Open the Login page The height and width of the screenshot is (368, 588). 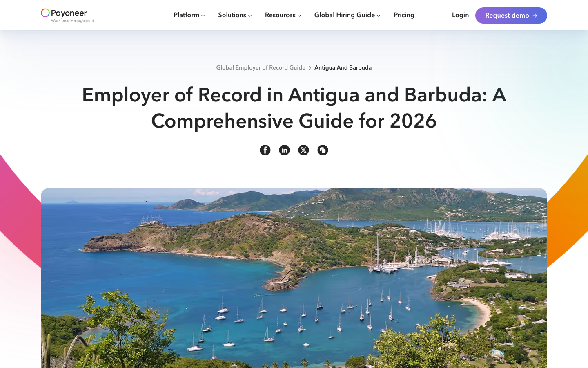coord(460,15)
